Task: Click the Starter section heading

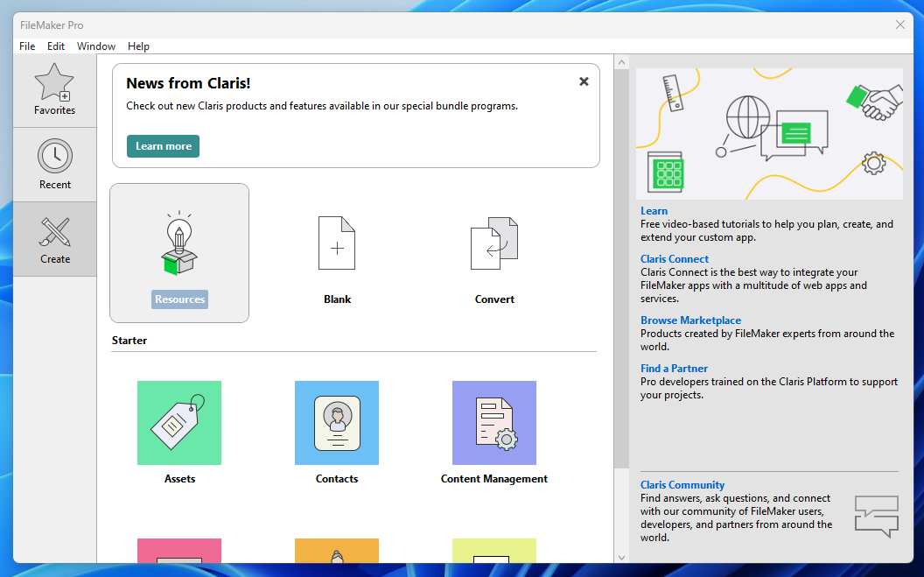Action: click(x=129, y=340)
